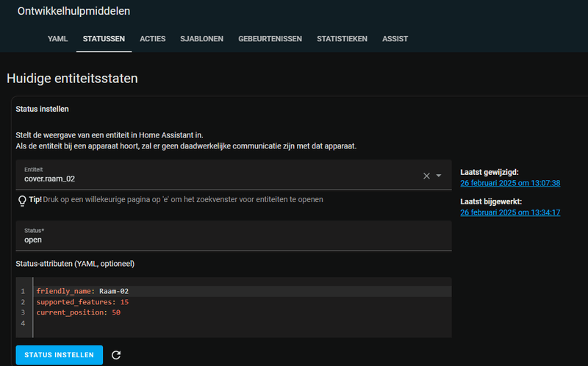588x366 pixels.
Task: Clear the selected entity with the X icon
Action: (426, 176)
